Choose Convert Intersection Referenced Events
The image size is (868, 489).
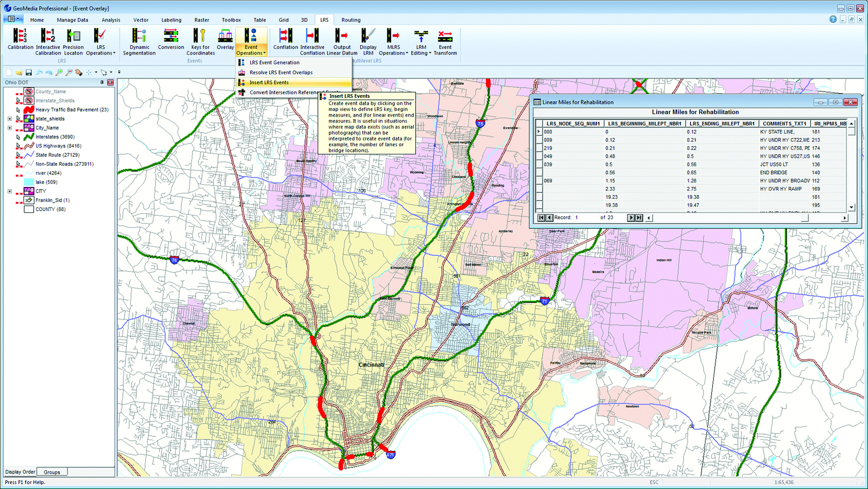pyautogui.click(x=277, y=92)
